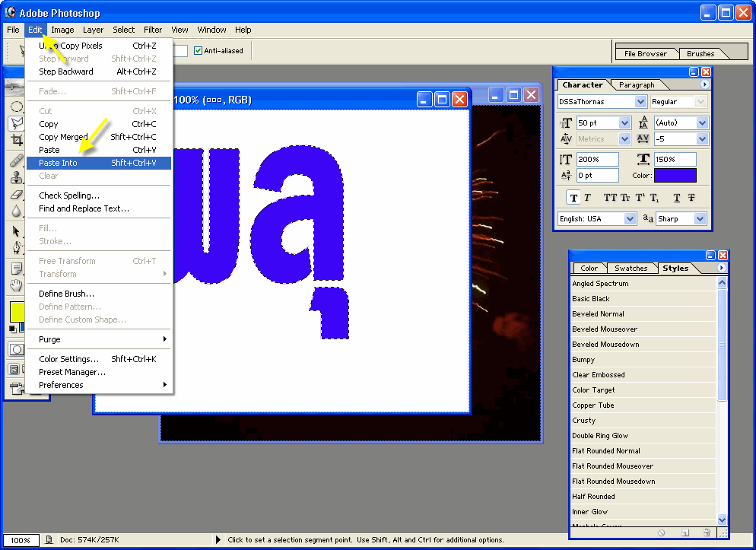Select the Elliptical Marquee tool
Image resolution: width=756 pixels, height=550 pixels.
pos(17,106)
